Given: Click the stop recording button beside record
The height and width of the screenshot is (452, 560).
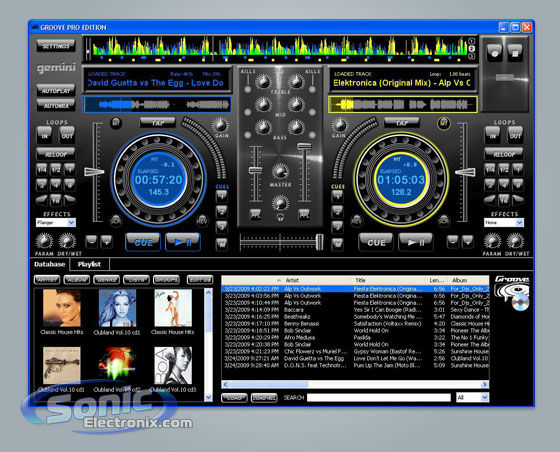Looking at the screenshot, I should [x=514, y=53].
